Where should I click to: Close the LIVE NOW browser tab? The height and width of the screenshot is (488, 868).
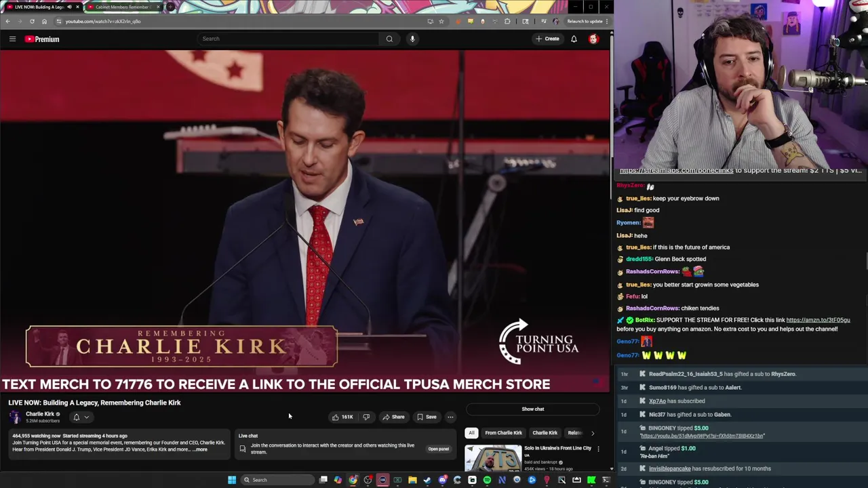pyautogui.click(x=77, y=7)
